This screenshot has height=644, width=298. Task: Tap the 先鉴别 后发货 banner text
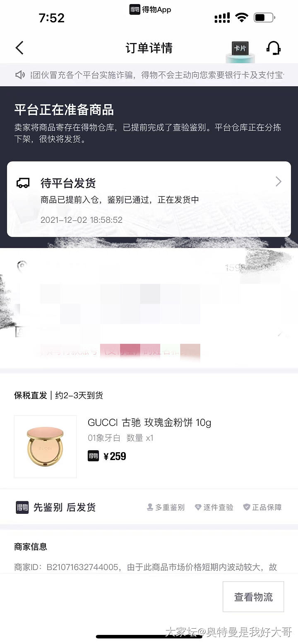tap(65, 507)
